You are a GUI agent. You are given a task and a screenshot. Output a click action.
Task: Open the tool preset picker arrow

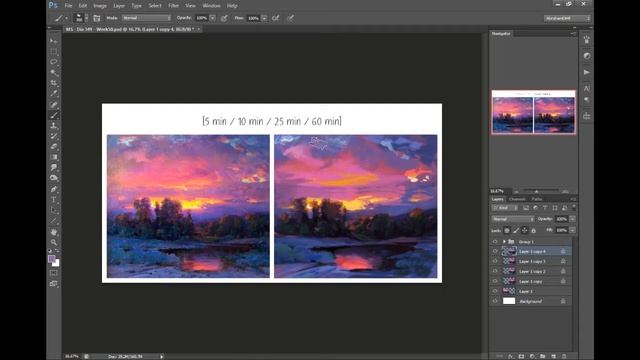(x=66, y=18)
